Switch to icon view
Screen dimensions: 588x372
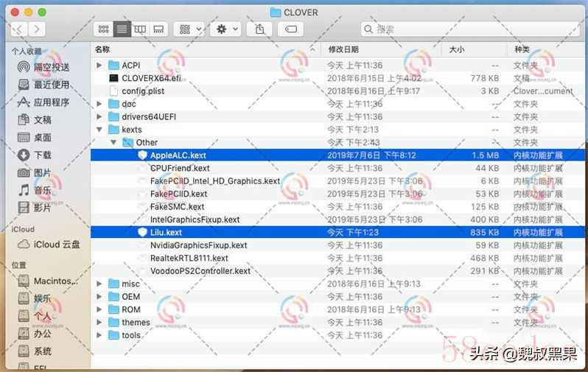(x=103, y=29)
